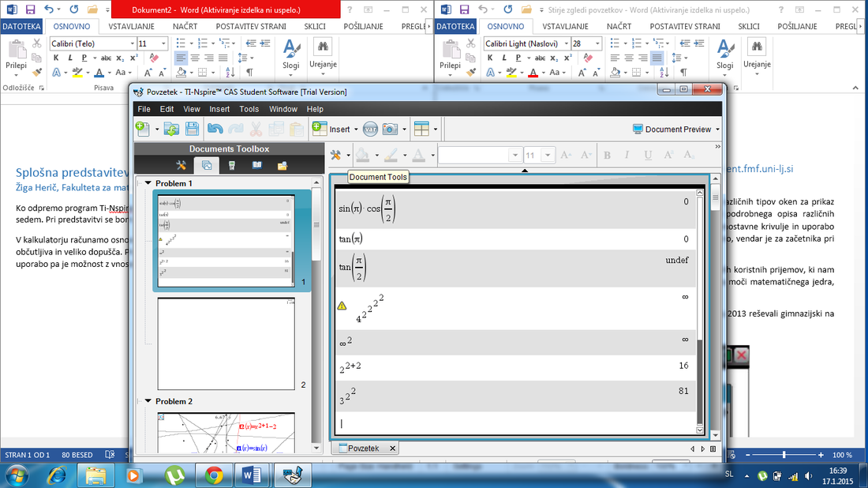
Task: Paste using the TI-Nspire toolbar
Action: point(296,129)
